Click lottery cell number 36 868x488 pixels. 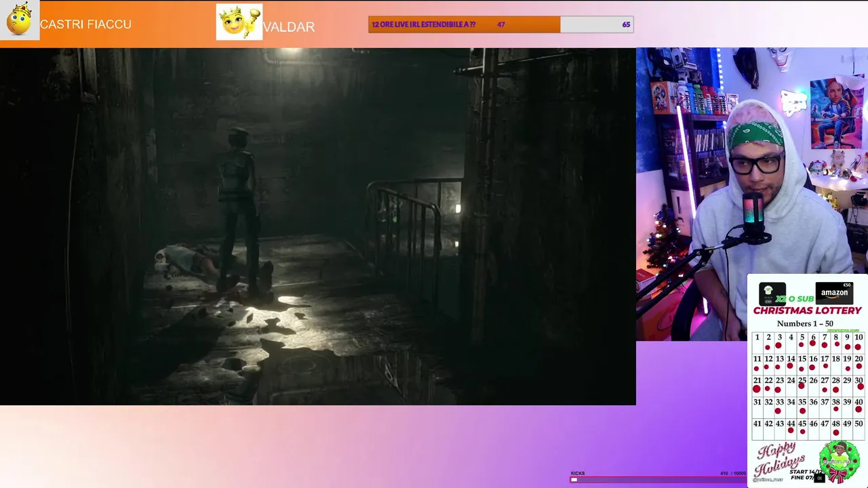tap(813, 406)
